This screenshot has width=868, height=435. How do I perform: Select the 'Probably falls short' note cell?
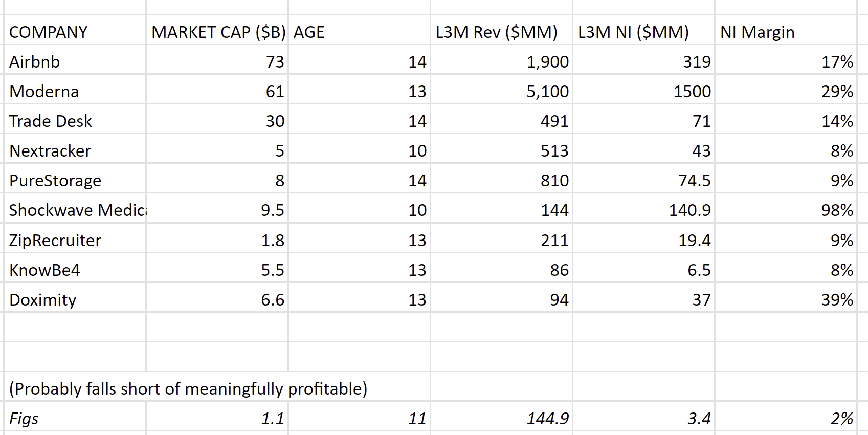click(188, 389)
